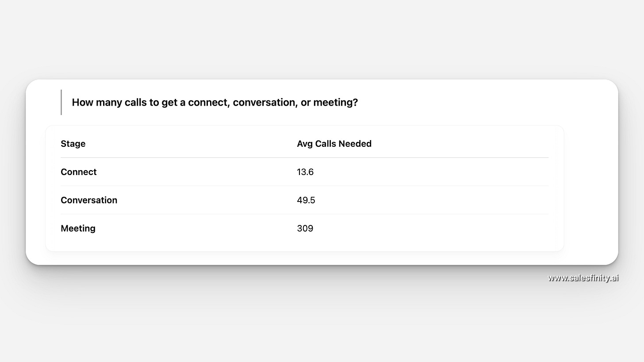Select the 49.5 value cell

coord(306,200)
